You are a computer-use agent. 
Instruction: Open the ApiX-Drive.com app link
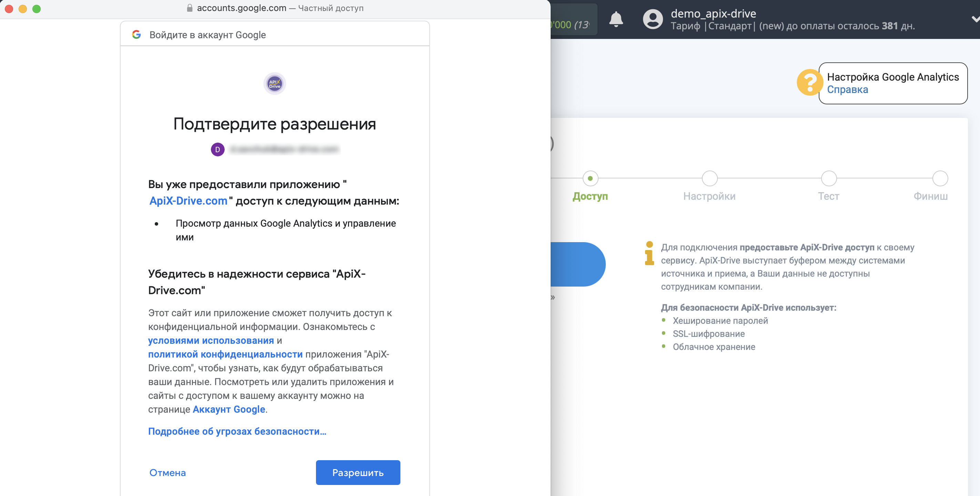188,201
